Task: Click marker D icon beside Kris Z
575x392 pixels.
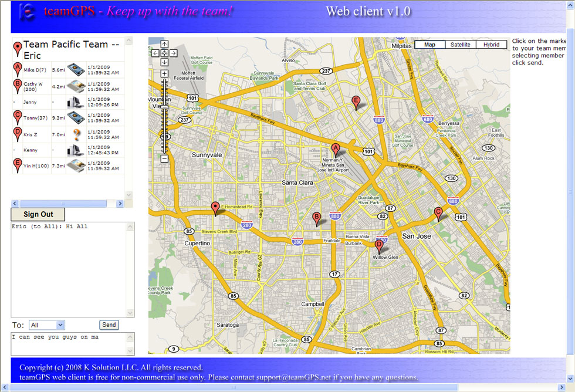Action: 17,134
